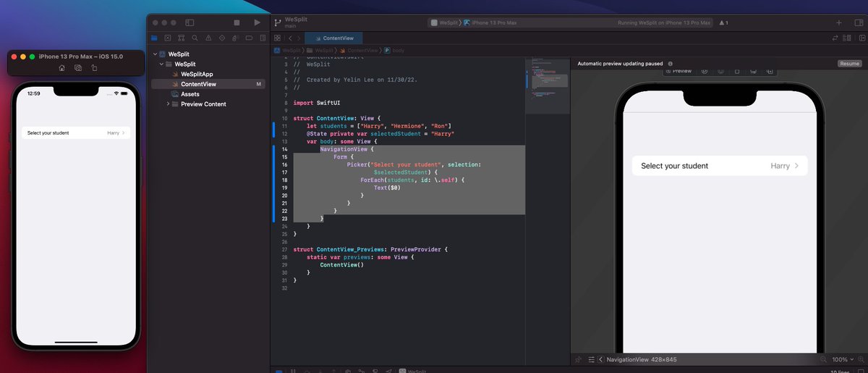Image resolution: width=868 pixels, height=373 pixels.
Task: Click the warning count indicator in toolbar
Action: tap(723, 22)
